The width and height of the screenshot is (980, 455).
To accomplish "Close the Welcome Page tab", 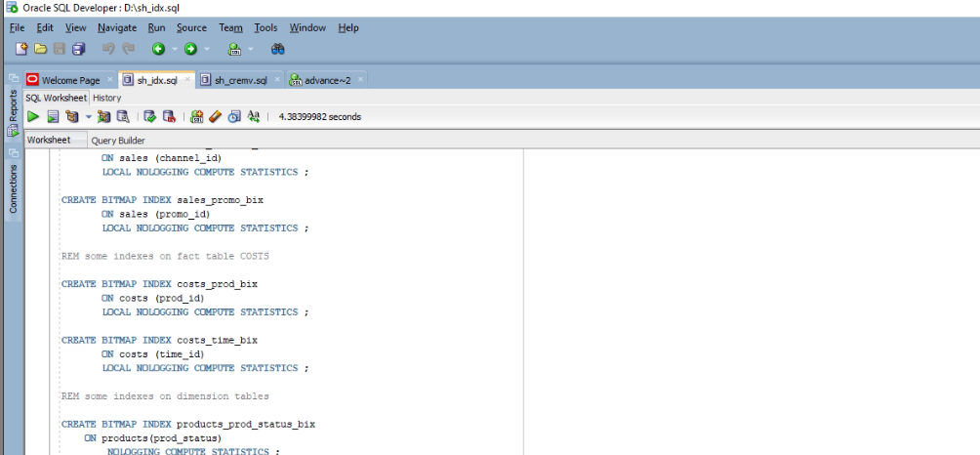I will click(x=110, y=79).
